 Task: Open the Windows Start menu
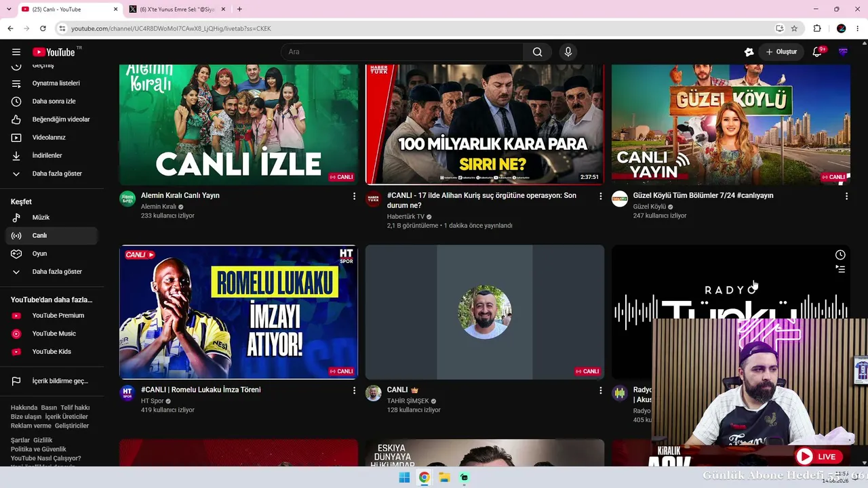(x=404, y=478)
